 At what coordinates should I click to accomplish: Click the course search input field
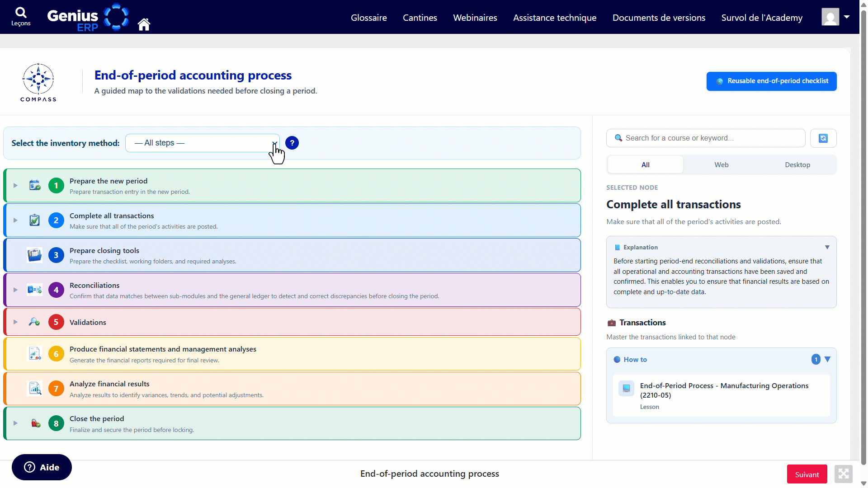click(706, 138)
